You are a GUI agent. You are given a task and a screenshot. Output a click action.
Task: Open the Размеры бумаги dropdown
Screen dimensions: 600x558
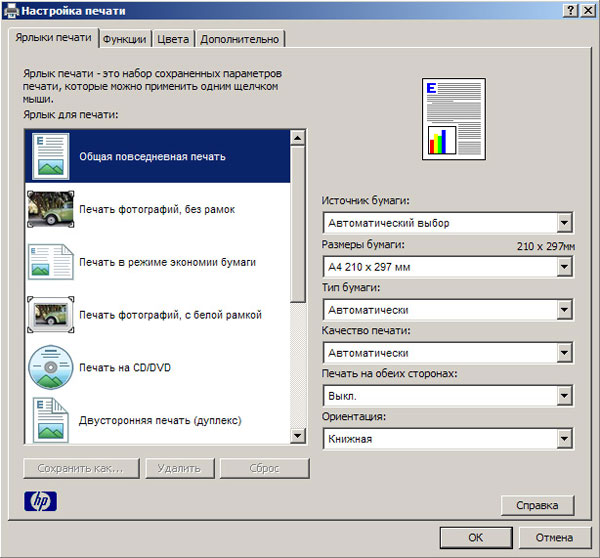point(448,267)
